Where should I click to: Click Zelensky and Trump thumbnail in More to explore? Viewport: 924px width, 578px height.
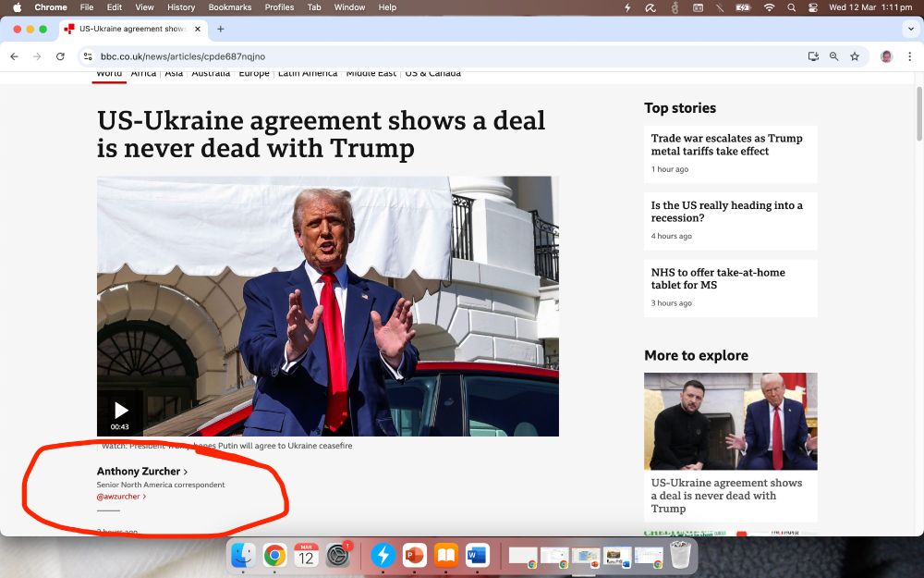coord(731,421)
